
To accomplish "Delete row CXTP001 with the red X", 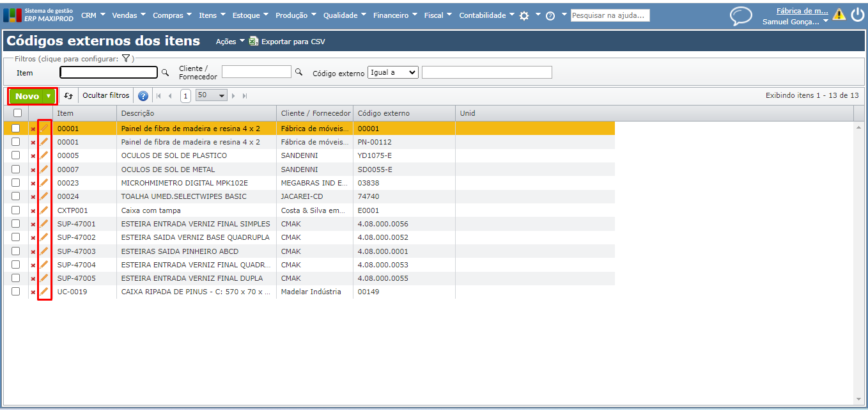I will pyautogui.click(x=33, y=211).
